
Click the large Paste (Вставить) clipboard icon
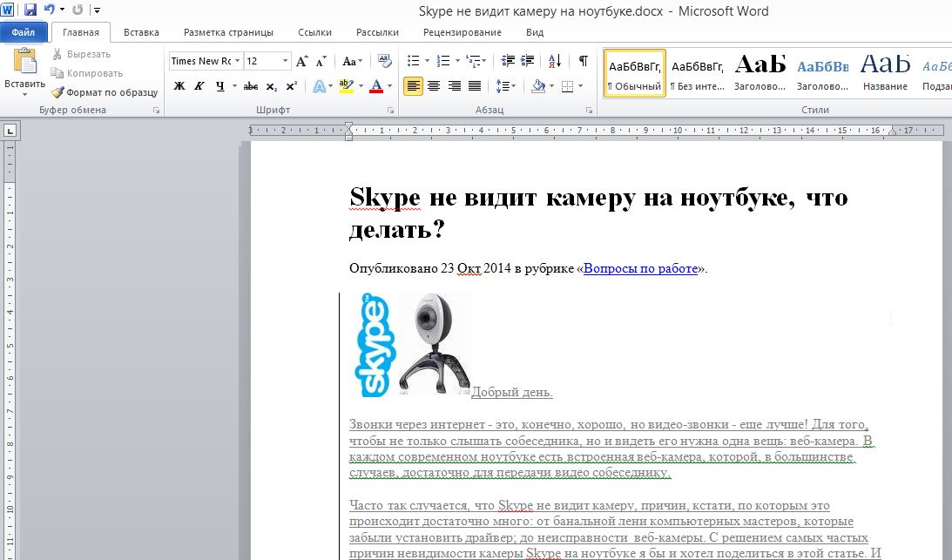pyautogui.click(x=25, y=61)
